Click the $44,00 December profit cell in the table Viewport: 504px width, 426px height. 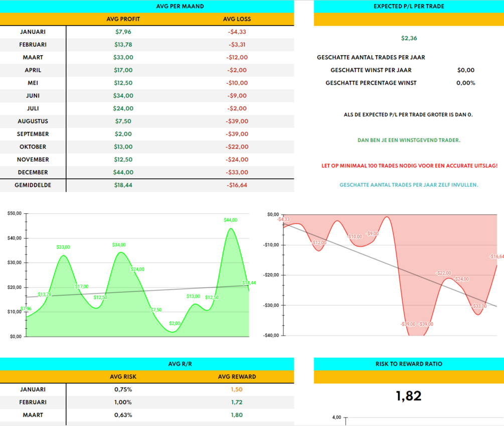click(123, 172)
